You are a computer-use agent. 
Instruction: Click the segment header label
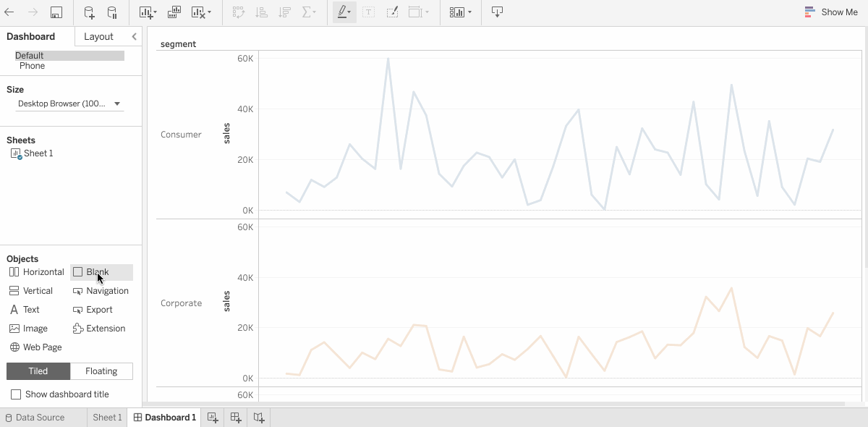(x=178, y=44)
